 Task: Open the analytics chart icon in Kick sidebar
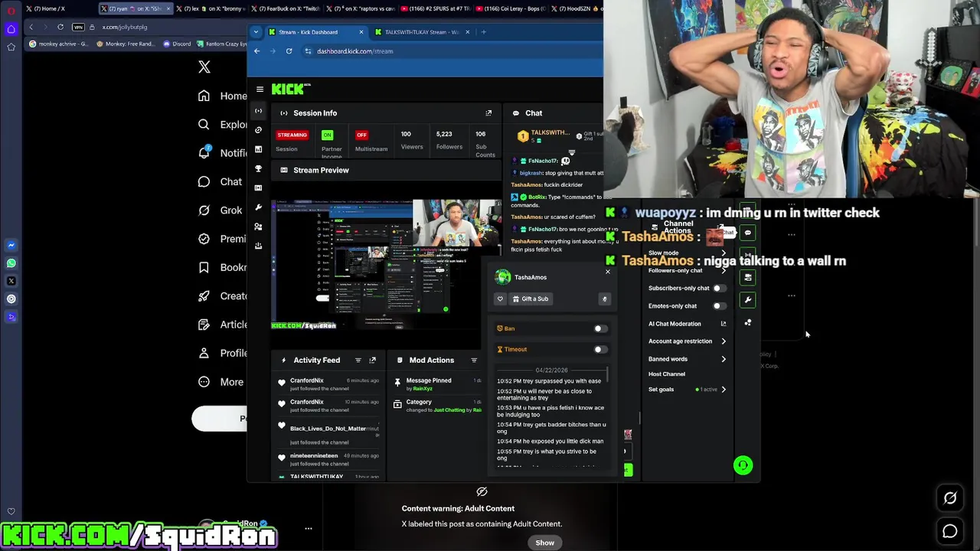pos(258,149)
